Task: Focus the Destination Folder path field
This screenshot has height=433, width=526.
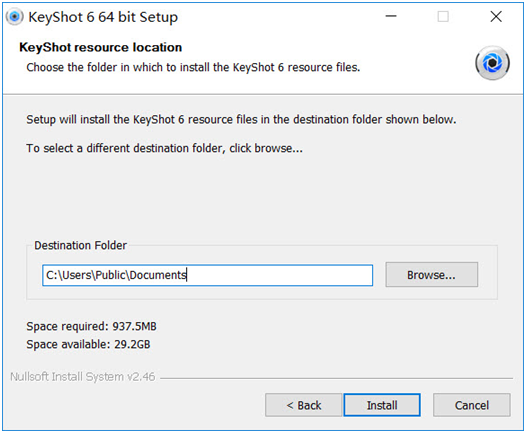Action: [207, 275]
